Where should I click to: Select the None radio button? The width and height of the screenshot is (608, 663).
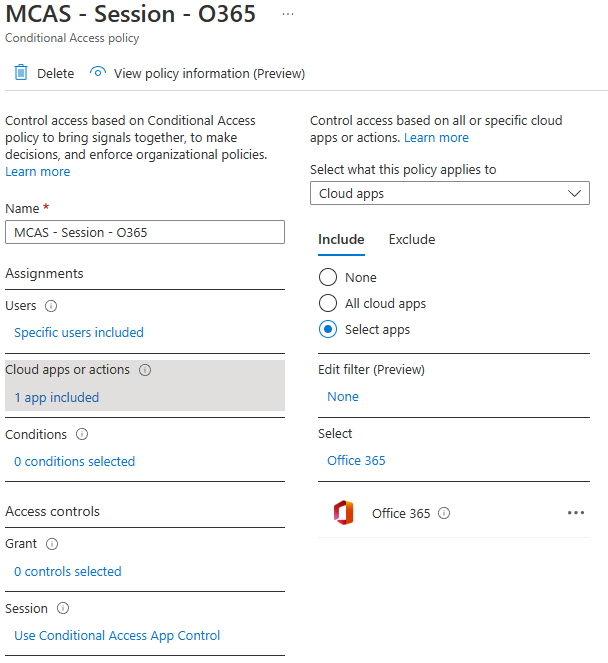[x=328, y=277]
